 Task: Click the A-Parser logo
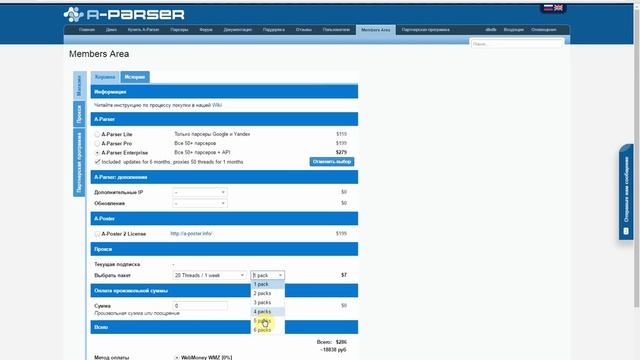pos(124,14)
